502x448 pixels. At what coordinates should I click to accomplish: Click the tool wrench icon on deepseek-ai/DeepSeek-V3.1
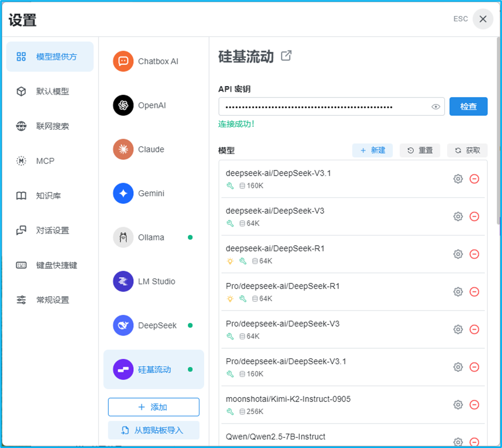coord(230,186)
